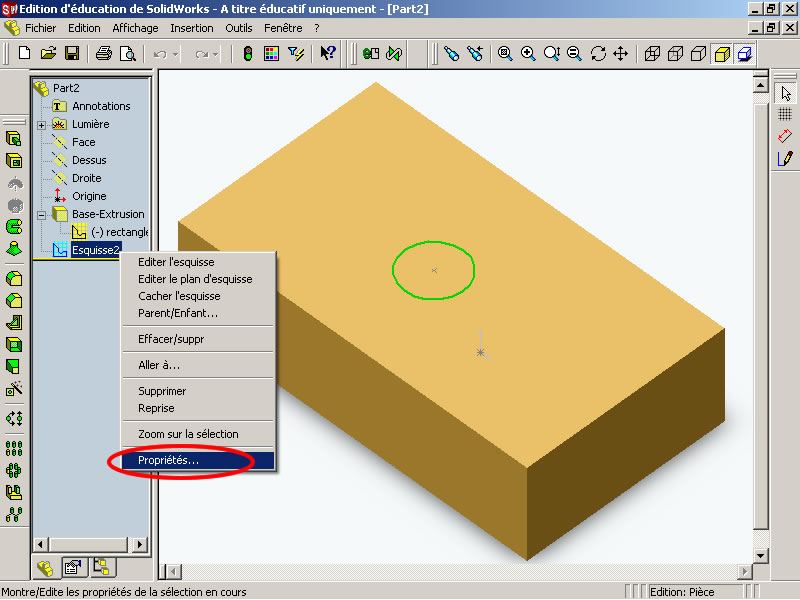Choose Zoom sur la sélection
Viewport: 800px width, 600px height.
point(198,434)
